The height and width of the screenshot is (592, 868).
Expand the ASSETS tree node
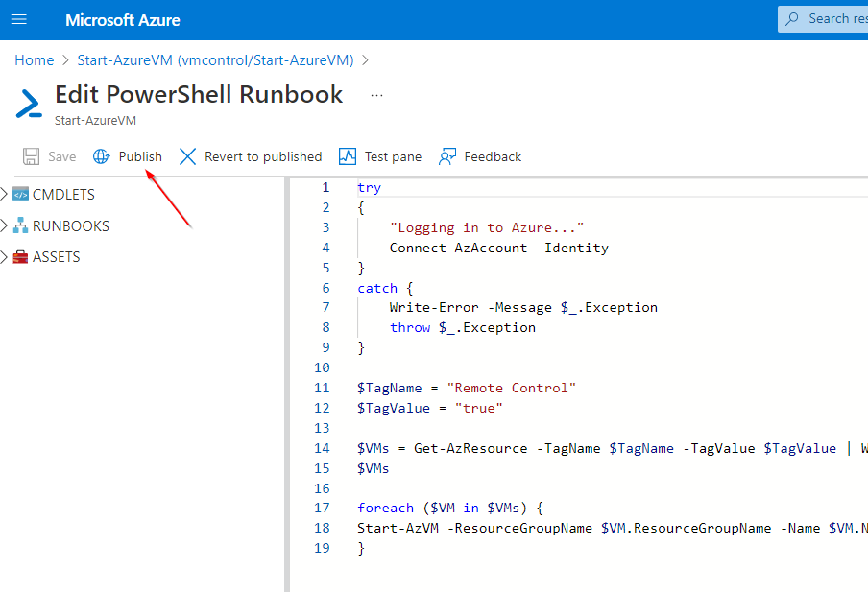point(4,257)
